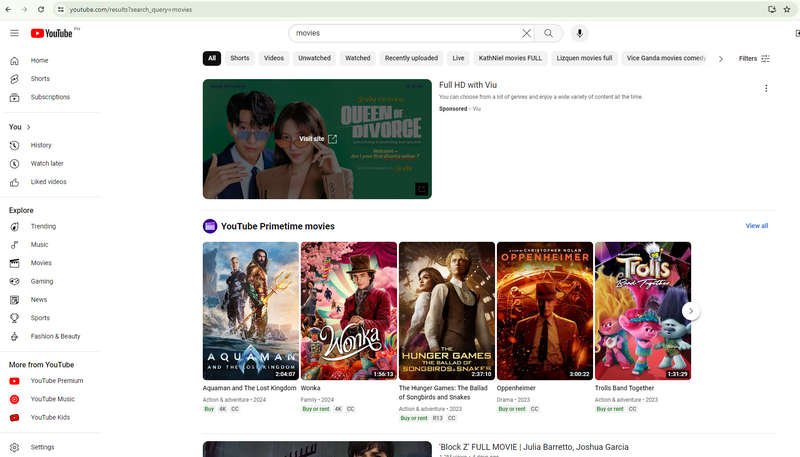The height and width of the screenshot is (457, 800).
Task: Select the All filter chip
Action: (212, 58)
